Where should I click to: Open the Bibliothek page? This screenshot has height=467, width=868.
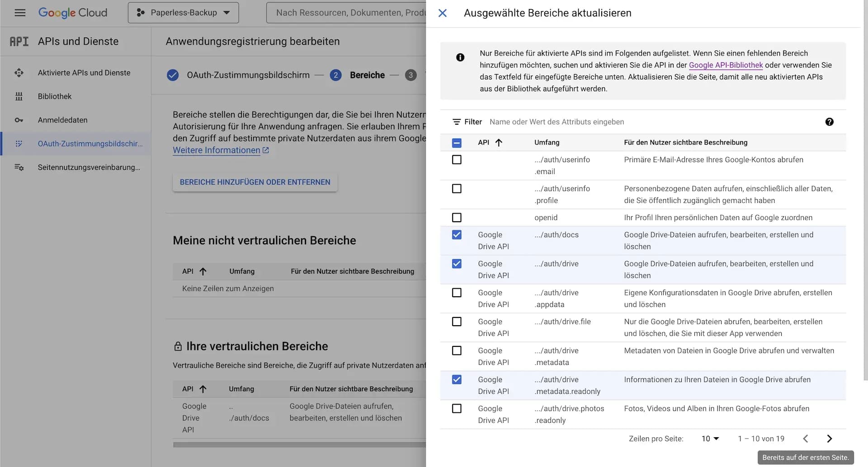[x=55, y=96]
